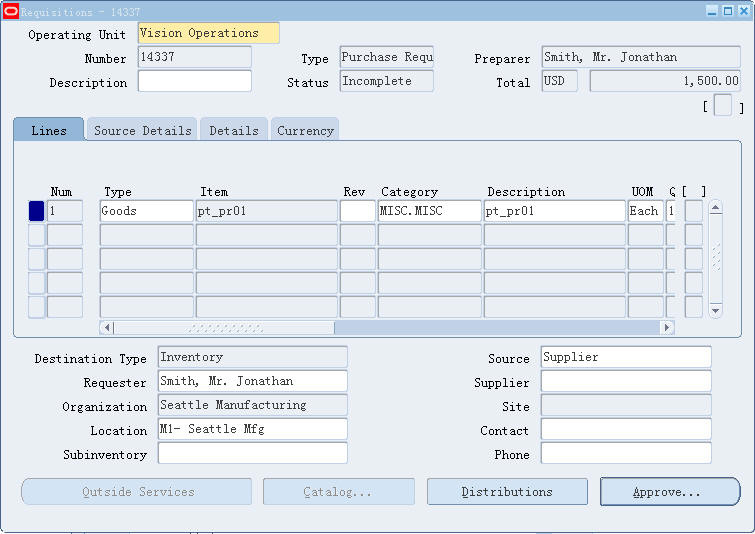Screen dimensions: 755x534
Task: Click line 1 Item field pt_pr01
Action: click(267, 211)
